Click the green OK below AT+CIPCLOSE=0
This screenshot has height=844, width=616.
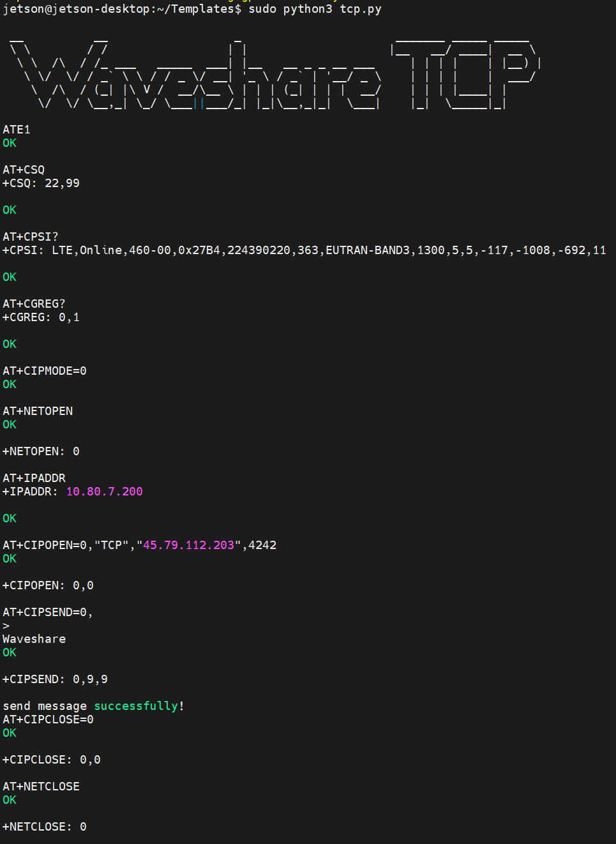(10, 733)
